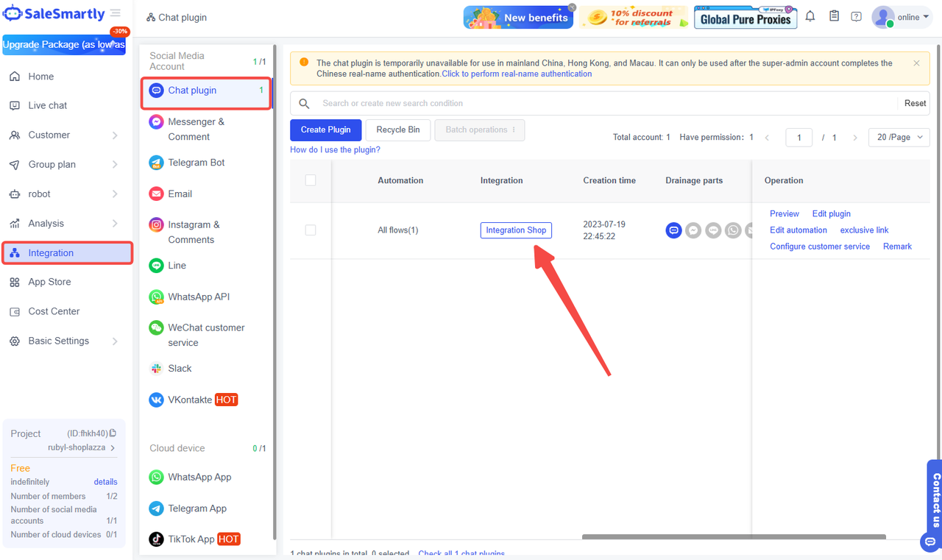Select WhatsApp API channel item
The height and width of the screenshot is (560, 942).
(x=199, y=297)
